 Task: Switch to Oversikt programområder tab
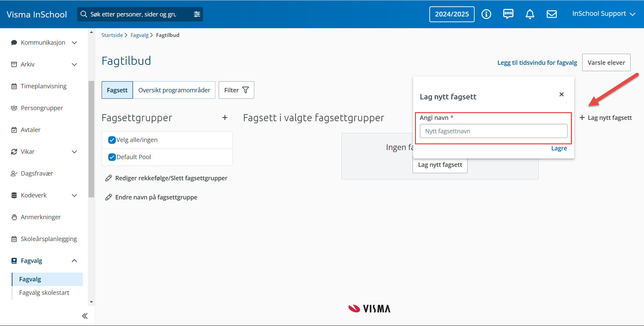[x=174, y=90]
